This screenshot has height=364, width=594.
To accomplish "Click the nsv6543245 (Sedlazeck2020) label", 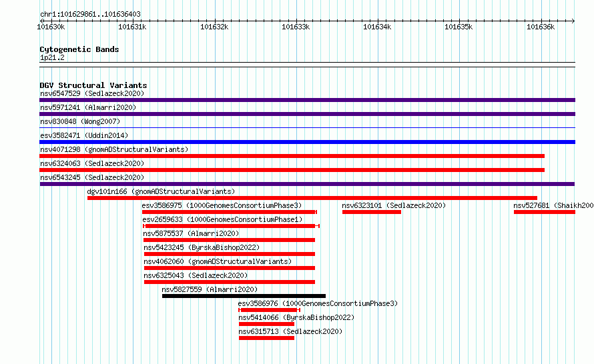I will (92, 177).
